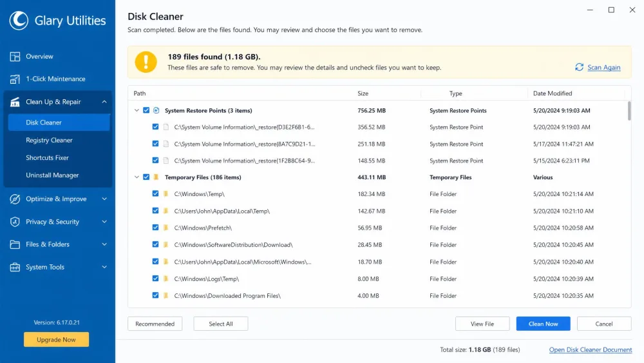644x363 pixels.
Task: Click the folder icon for C:\Windows\Temp\
Action: point(166,193)
